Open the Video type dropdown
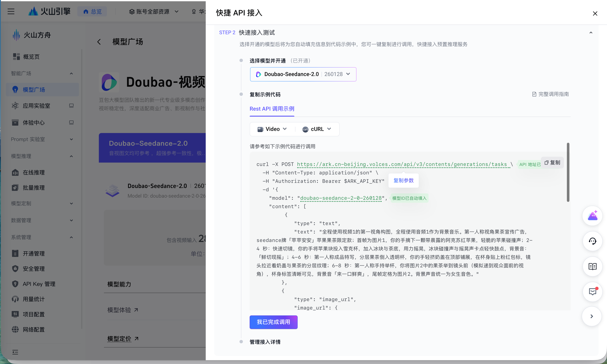 coord(272,129)
